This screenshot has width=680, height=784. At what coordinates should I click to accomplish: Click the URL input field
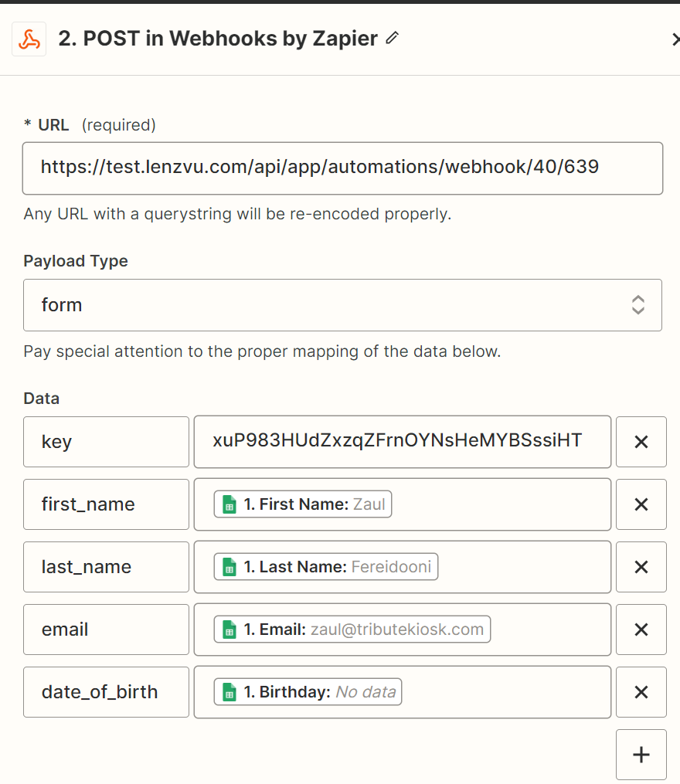[342, 168]
